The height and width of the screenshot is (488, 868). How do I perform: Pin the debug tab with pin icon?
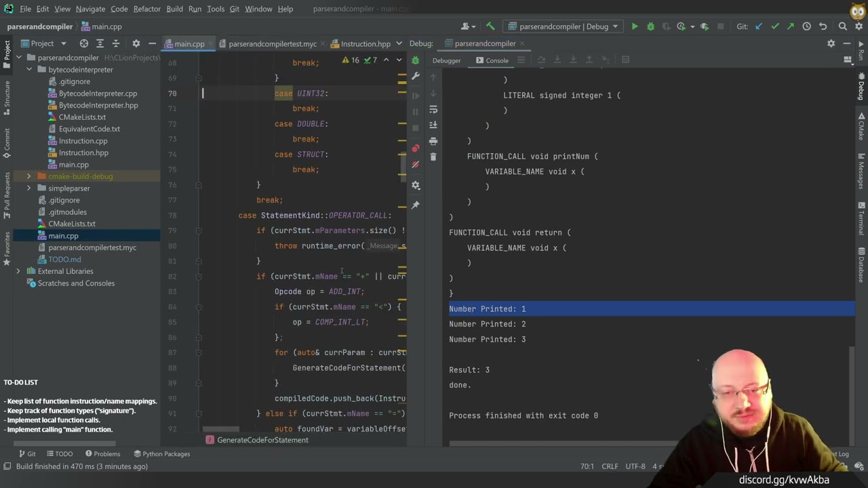click(x=416, y=205)
